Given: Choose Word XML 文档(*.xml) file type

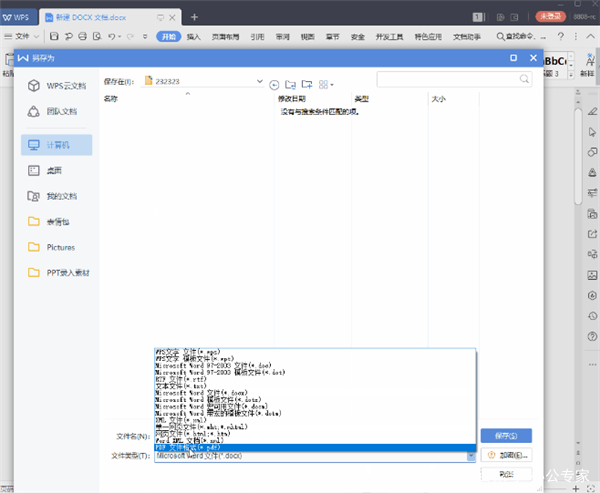Looking at the screenshot, I should click(x=315, y=441).
